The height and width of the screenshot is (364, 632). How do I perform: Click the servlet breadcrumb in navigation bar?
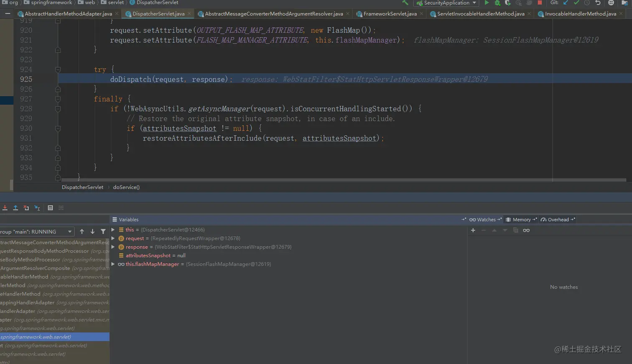click(x=112, y=3)
